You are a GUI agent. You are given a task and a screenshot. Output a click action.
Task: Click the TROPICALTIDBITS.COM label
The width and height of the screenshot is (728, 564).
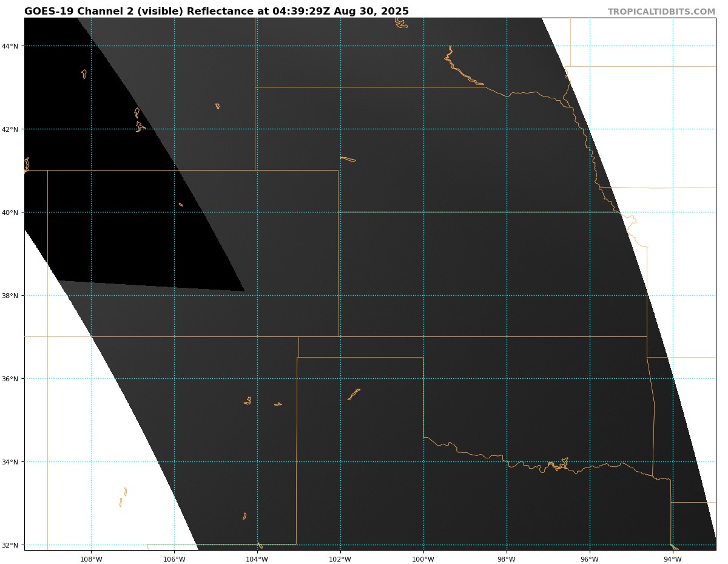(661, 12)
